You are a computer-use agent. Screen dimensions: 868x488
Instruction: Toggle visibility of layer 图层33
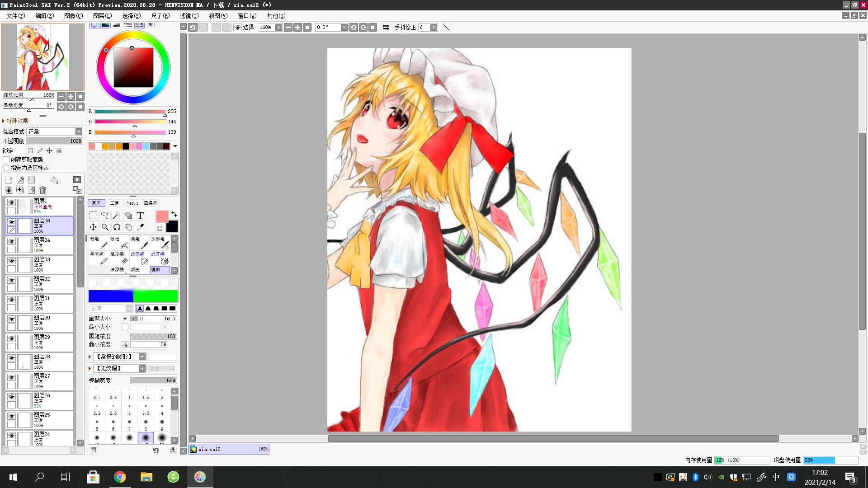(11, 261)
